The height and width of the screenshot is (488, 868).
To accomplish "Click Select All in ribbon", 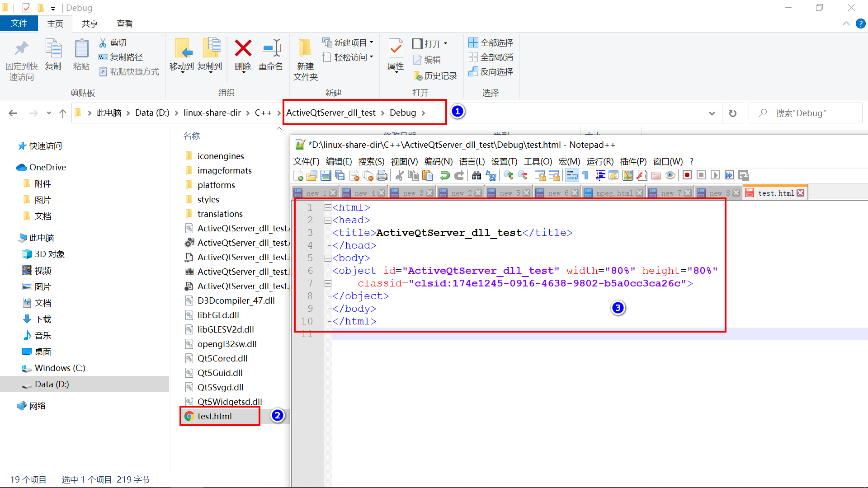I will tap(491, 42).
